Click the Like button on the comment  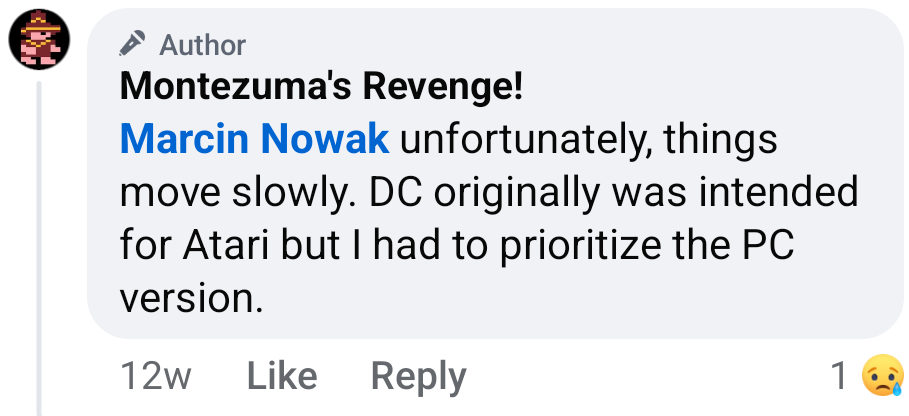click(281, 376)
